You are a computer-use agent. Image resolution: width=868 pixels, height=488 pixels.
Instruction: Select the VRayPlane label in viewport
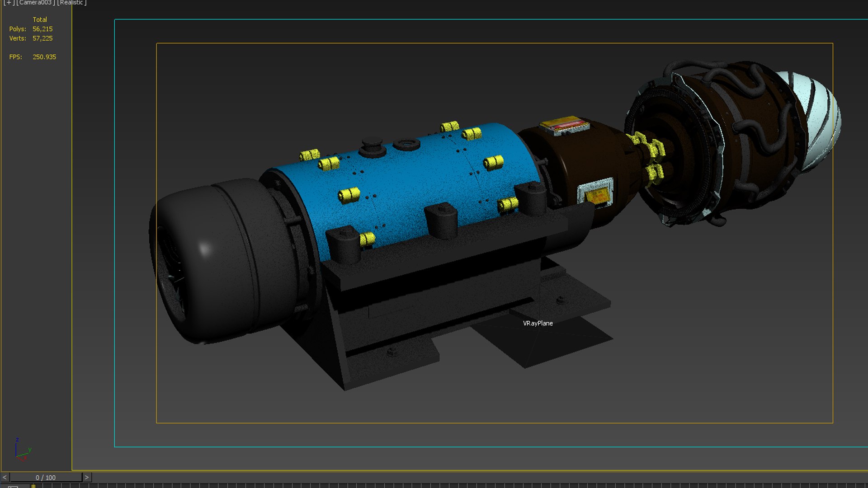538,323
